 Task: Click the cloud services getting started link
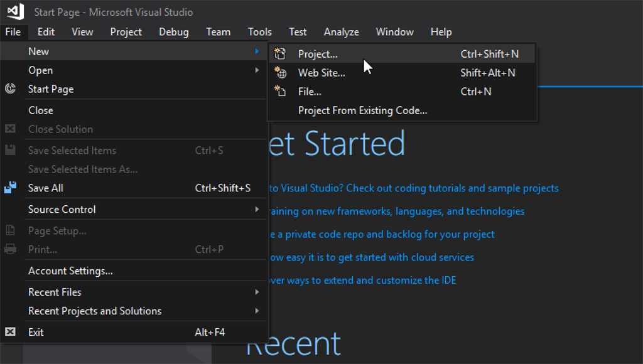pyautogui.click(x=370, y=257)
